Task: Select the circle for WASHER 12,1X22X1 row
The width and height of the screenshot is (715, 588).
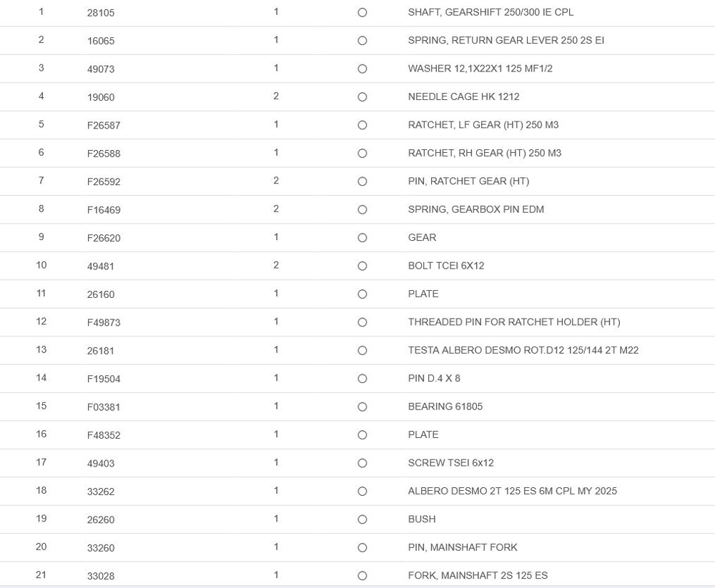Action: (x=362, y=69)
